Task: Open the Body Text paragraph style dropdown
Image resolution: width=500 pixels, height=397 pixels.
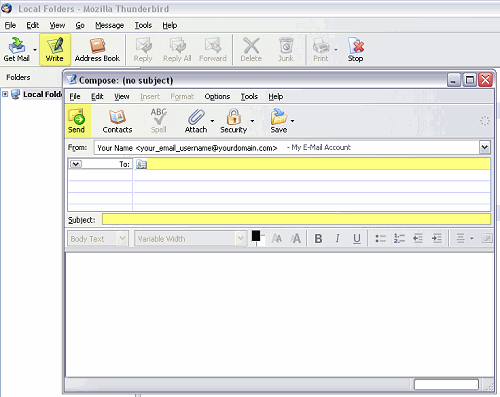Action: click(x=98, y=239)
